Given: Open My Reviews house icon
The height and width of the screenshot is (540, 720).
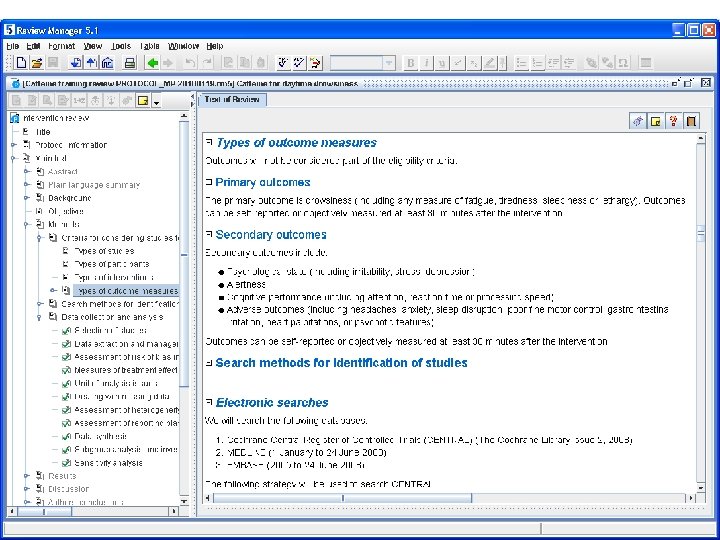Looking at the screenshot, I should 107,63.
